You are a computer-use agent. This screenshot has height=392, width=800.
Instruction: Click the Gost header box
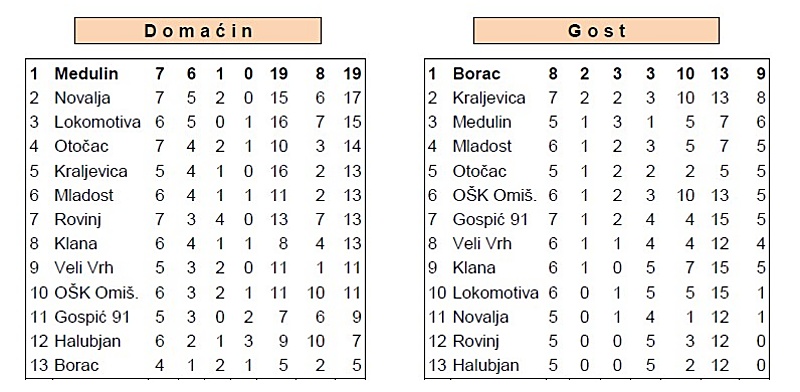tap(596, 31)
